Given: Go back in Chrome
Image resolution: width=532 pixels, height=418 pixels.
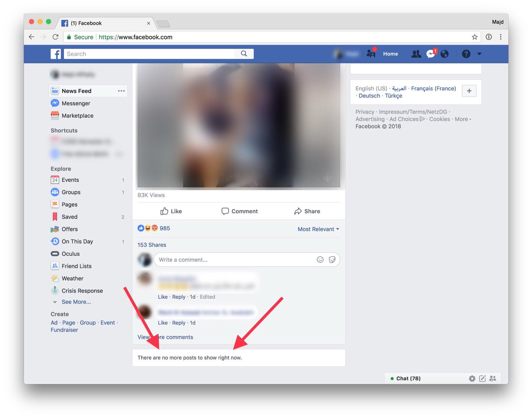Looking at the screenshot, I should point(31,37).
